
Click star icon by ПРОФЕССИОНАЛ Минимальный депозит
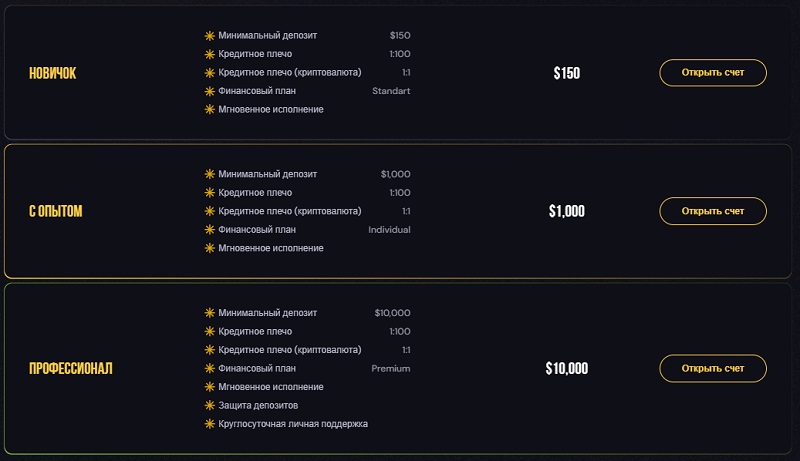click(x=210, y=313)
